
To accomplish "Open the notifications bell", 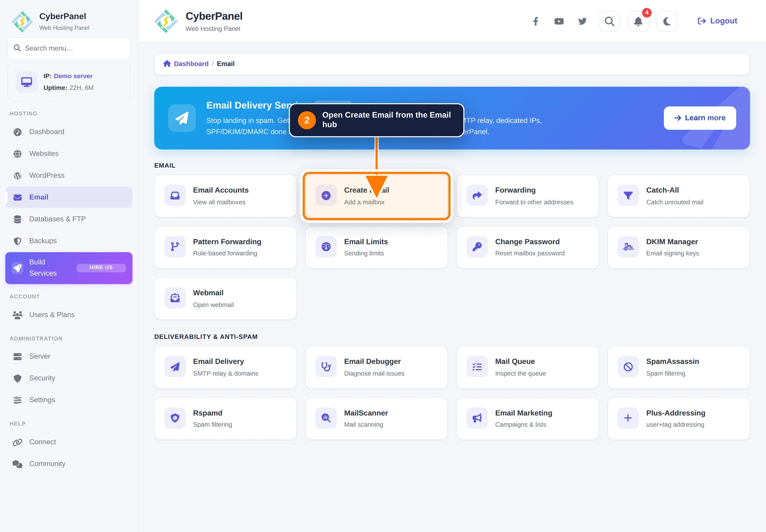I will coord(638,21).
